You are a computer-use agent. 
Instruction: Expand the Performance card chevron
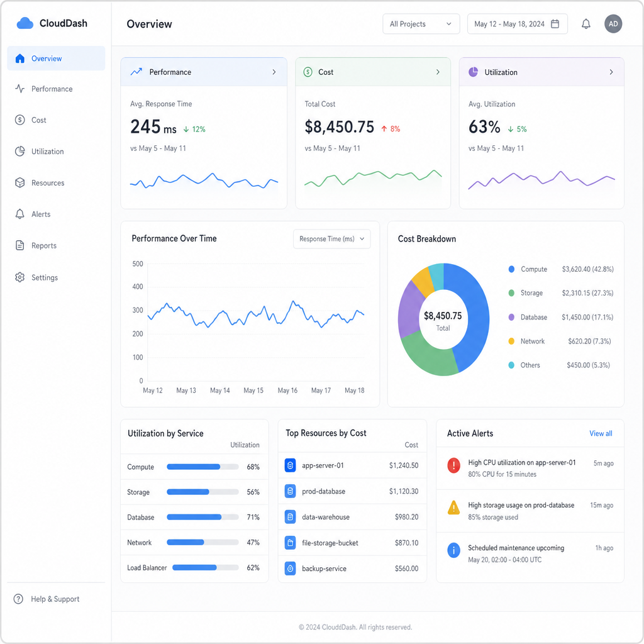274,72
